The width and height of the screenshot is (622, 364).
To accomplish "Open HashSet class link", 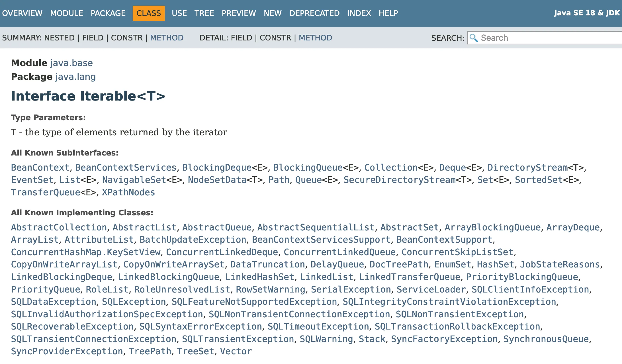I will point(496,265).
